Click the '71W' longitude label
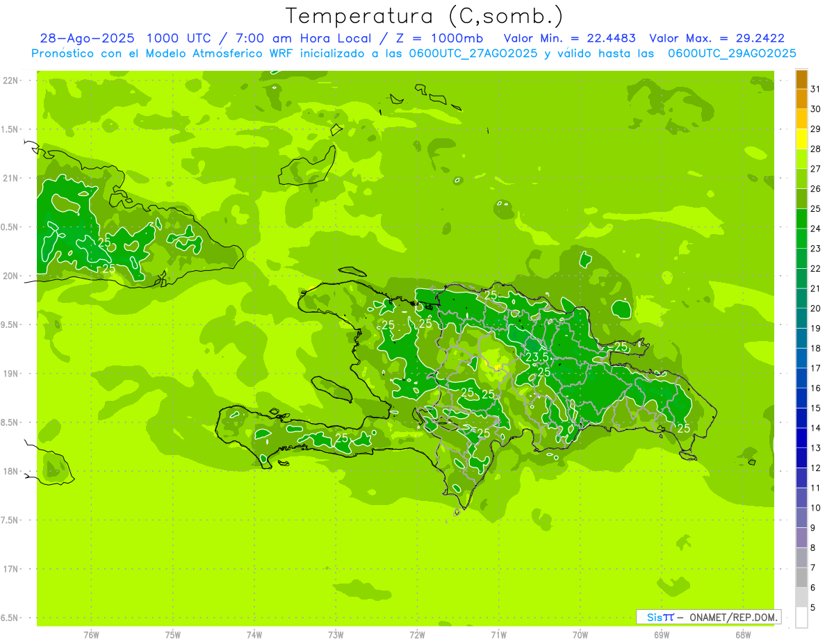This screenshot has width=834, height=644. click(498, 635)
